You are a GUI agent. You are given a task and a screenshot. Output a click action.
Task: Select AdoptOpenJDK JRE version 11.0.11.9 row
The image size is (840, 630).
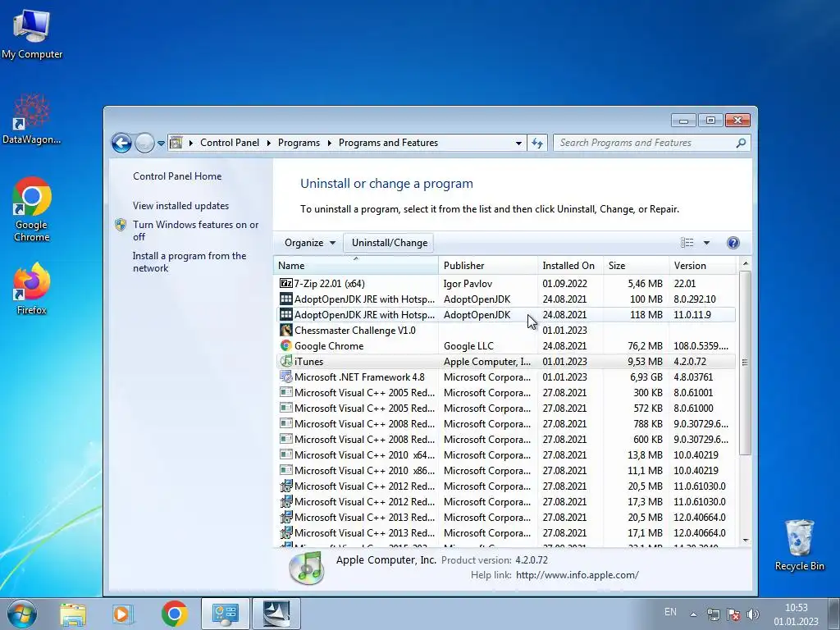[505, 314]
